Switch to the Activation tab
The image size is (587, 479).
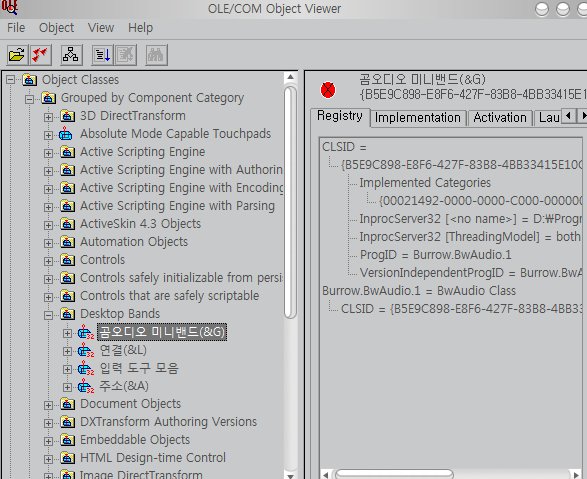[500, 118]
